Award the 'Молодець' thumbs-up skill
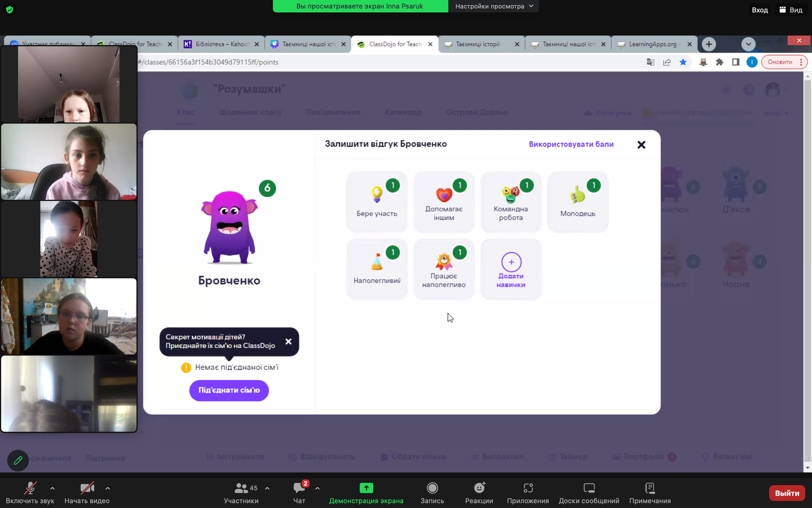 click(578, 202)
